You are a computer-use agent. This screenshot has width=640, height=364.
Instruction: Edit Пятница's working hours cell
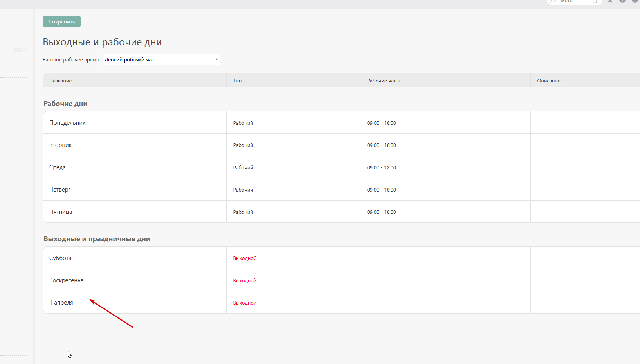point(382,212)
